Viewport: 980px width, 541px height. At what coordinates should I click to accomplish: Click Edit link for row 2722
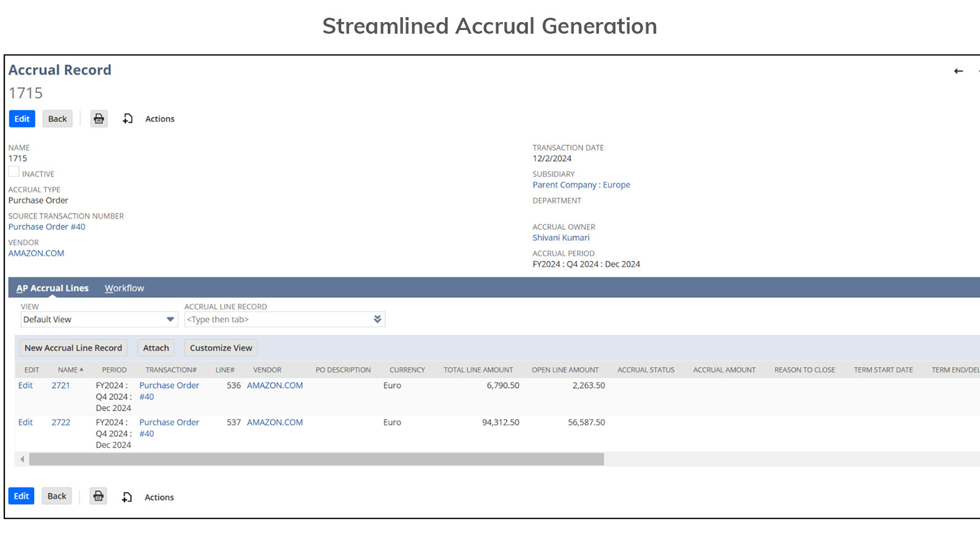26,422
